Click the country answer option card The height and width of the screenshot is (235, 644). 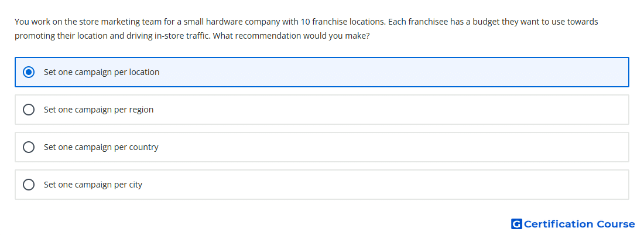(x=322, y=147)
